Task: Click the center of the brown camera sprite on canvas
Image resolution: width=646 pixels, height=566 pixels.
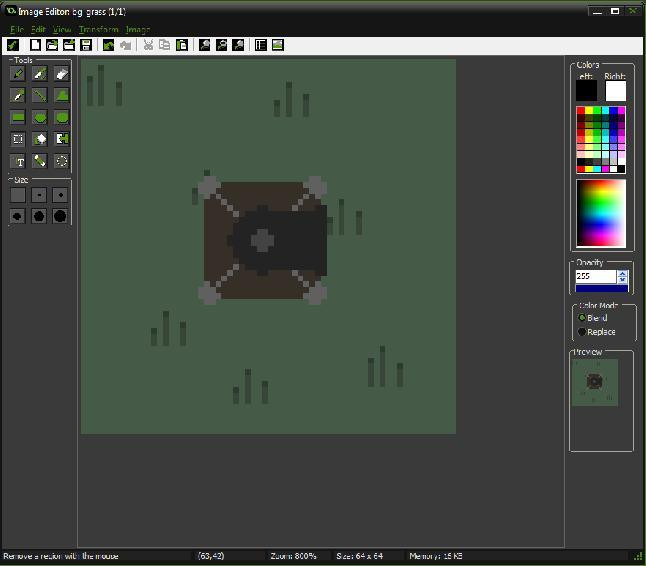Action: (x=263, y=240)
